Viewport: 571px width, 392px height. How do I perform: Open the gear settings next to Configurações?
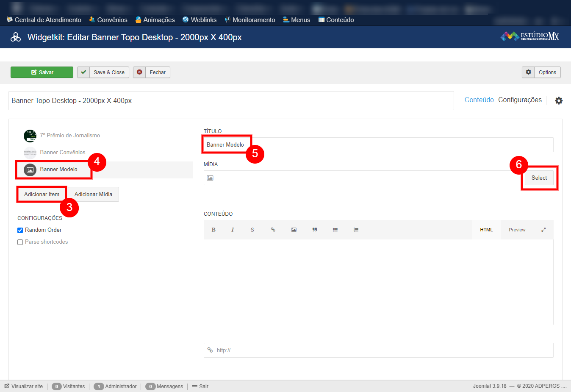(x=559, y=100)
